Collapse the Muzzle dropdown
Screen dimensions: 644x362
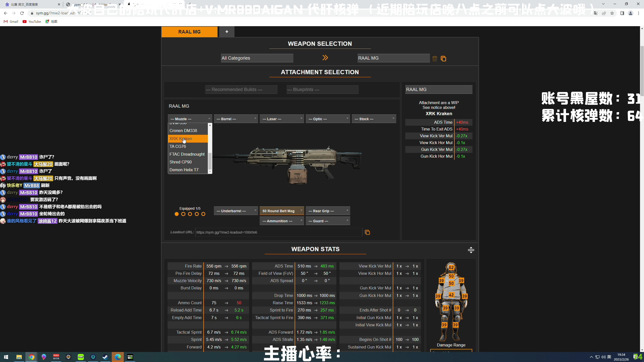coord(190,119)
